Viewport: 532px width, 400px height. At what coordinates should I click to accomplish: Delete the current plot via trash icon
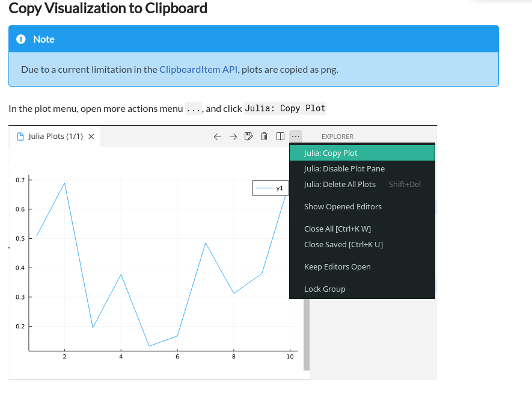coord(264,137)
